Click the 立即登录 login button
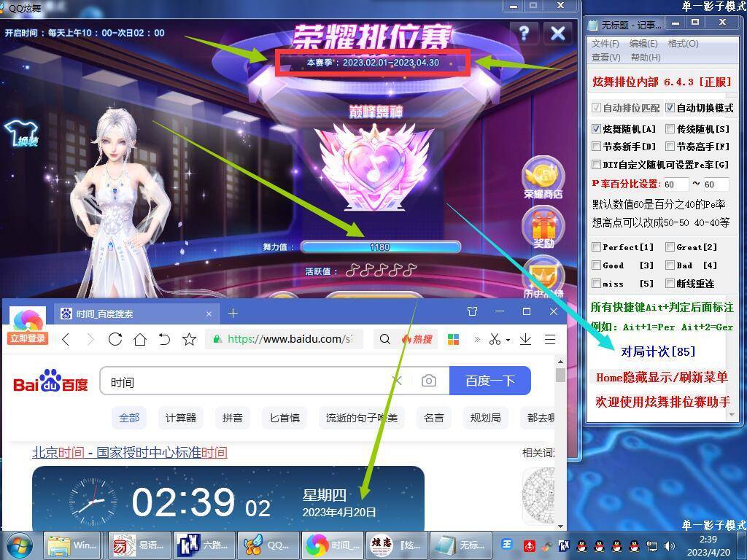This screenshot has width=747, height=560. (x=27, y=338)
